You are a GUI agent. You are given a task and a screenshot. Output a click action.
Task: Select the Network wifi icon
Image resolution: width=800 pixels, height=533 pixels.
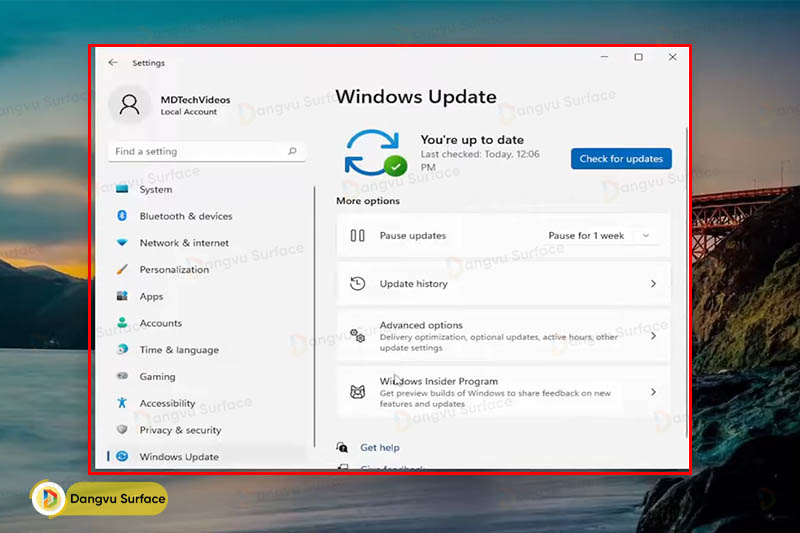(122, 243)
